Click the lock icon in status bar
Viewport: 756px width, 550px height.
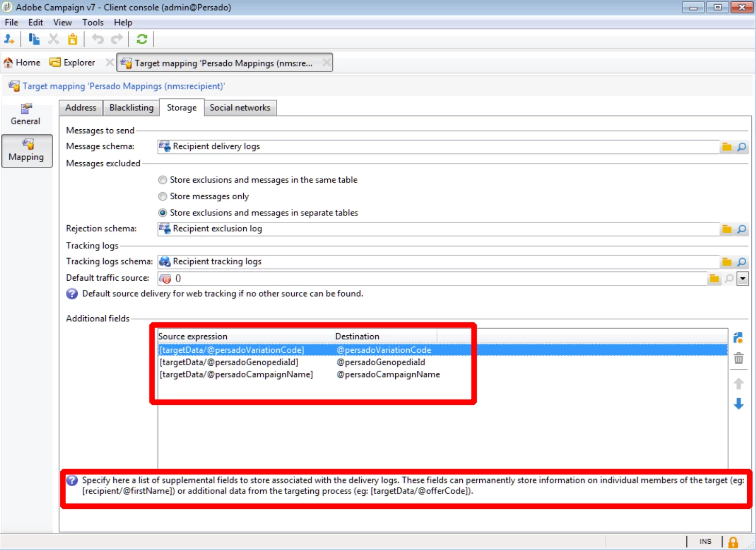pyautogui.click(x=733, y=542)
